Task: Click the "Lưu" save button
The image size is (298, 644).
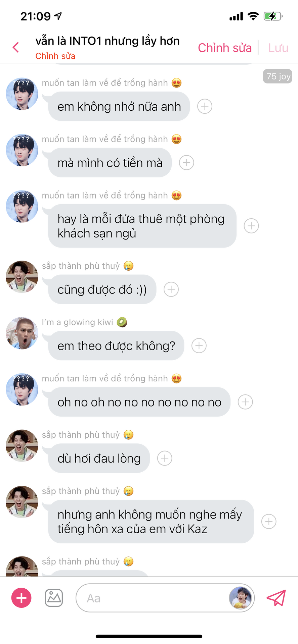Action: (x=278, y=48)
